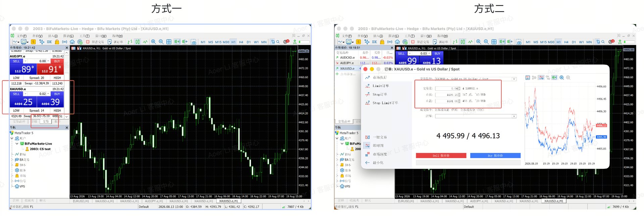Open the 注释 dropdown in order dialog
Image resolution: width=644 pixels, height=216 pixels.
tap(514, 116)
